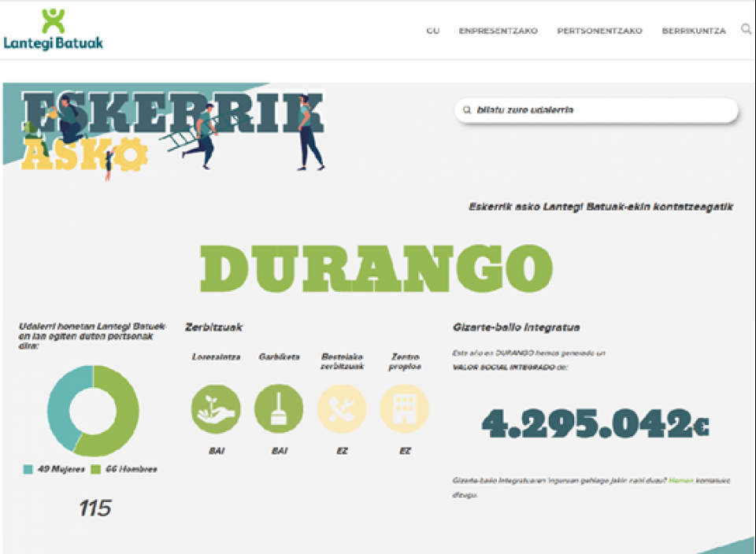Click the magnifier inside the udalerria search box
756x554 pixels.
468,111
